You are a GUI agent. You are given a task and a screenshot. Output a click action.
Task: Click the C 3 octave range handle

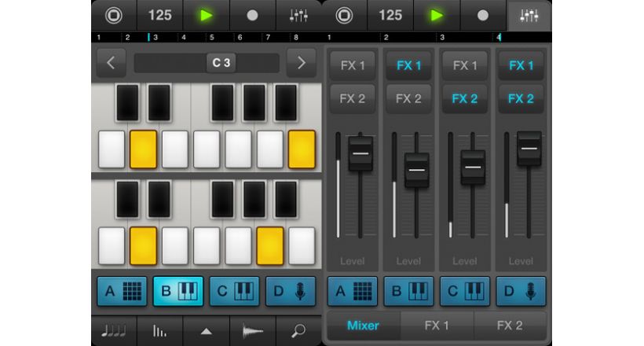click(x=221, y=63)
